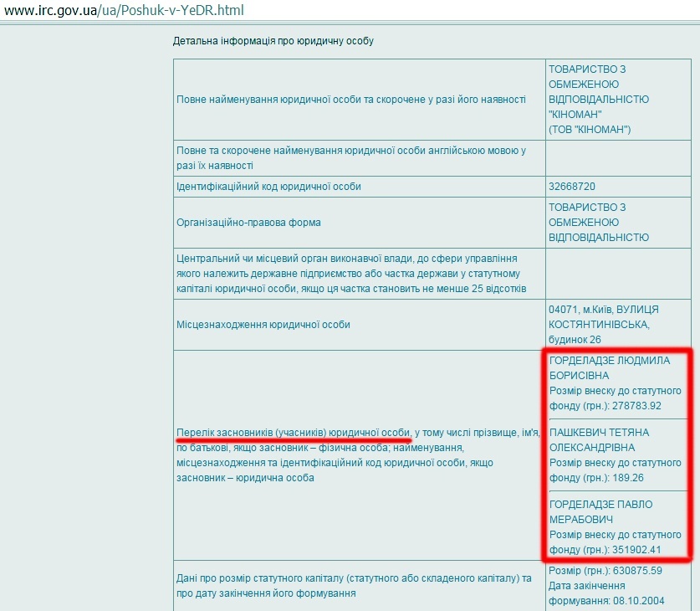This screenshot has height=611, width=700.
Task: Click the empty English name value cell
Action: pos(617,157)
